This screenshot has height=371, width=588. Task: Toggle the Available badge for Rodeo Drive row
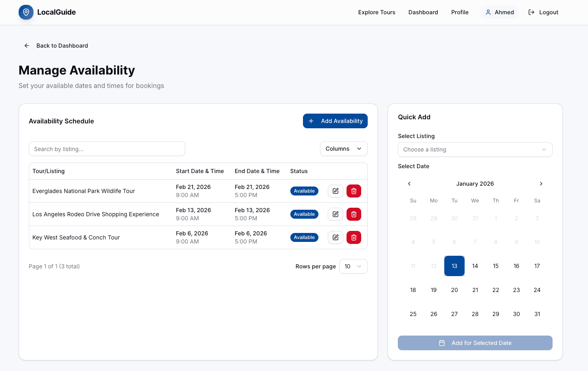pos(304,214)
